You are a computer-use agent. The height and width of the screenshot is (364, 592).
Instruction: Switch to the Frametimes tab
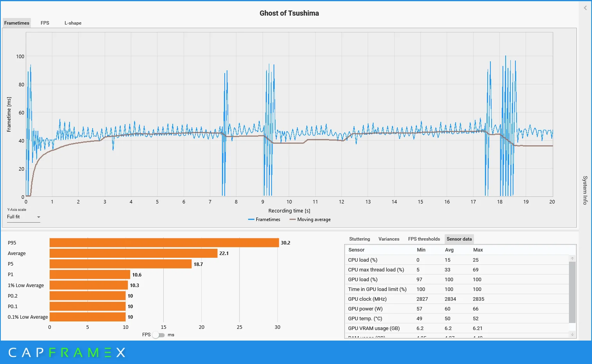[17, 23]
